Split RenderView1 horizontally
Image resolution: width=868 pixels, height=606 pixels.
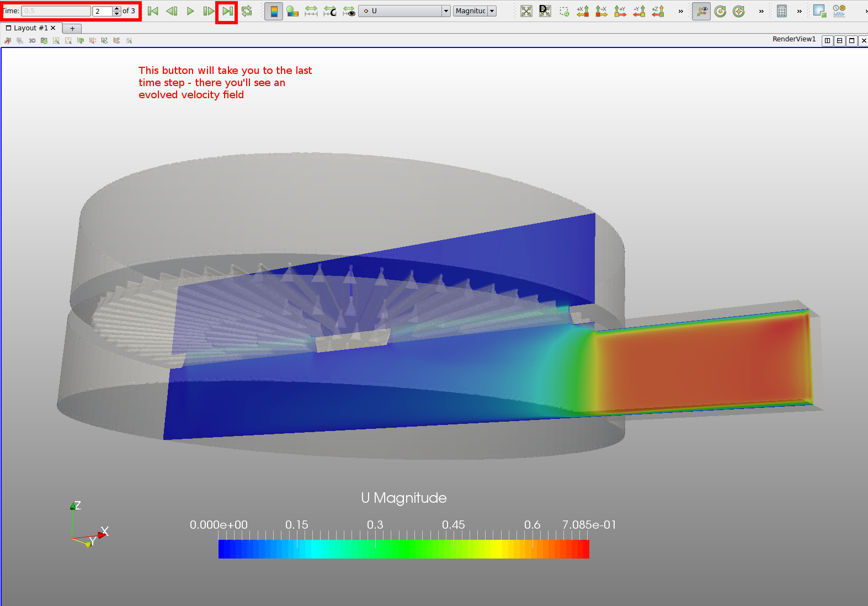pos(827,40)
